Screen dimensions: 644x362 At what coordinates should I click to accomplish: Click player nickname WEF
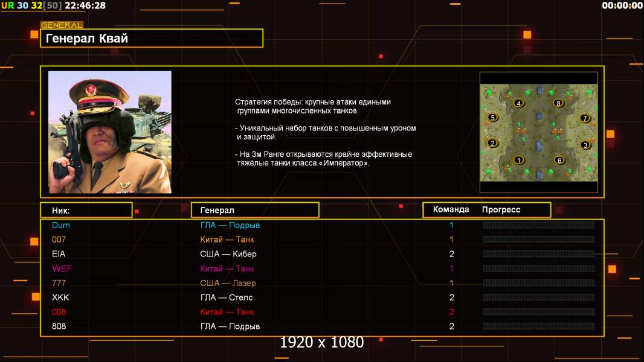pos(62,268)
